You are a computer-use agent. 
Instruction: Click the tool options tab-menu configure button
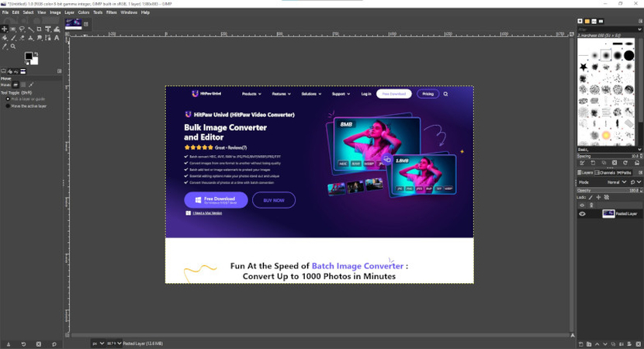click(x=59, y=71)
